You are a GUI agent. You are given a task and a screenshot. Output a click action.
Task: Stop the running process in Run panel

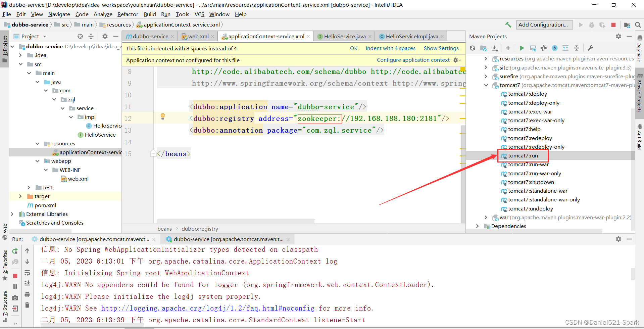(15, 276)
